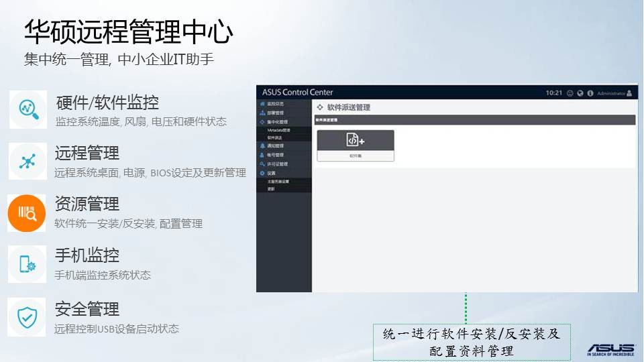
Task: Click the 手机监控 heading
Action: point(87,255)
